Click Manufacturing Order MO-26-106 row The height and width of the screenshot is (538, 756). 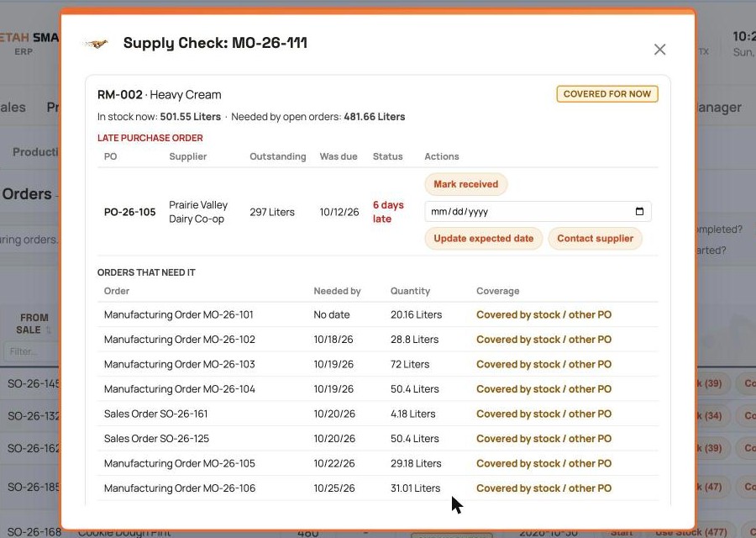tap(377, 488)
